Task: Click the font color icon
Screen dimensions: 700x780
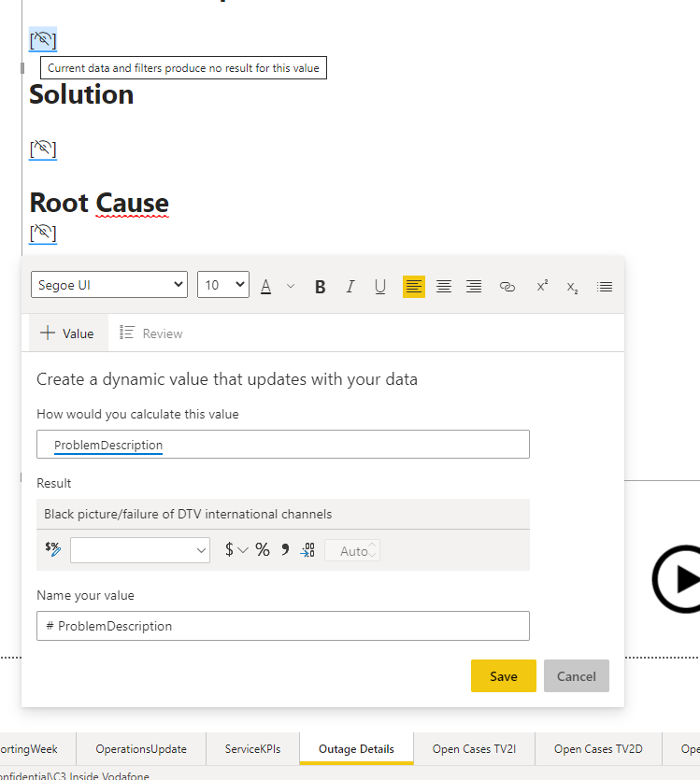Action: pos(266,287)
